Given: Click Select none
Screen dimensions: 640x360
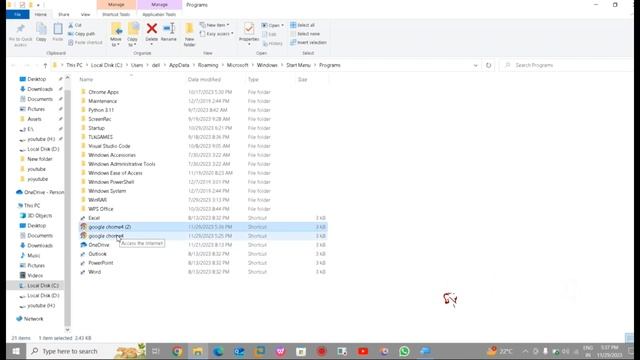Looking at the screenshot, I should [x=305, y=34].
